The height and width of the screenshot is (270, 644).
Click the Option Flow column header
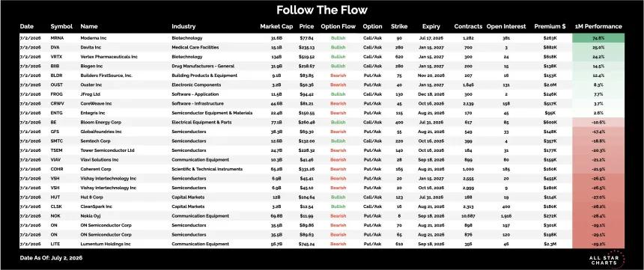[x=338, y=26]
